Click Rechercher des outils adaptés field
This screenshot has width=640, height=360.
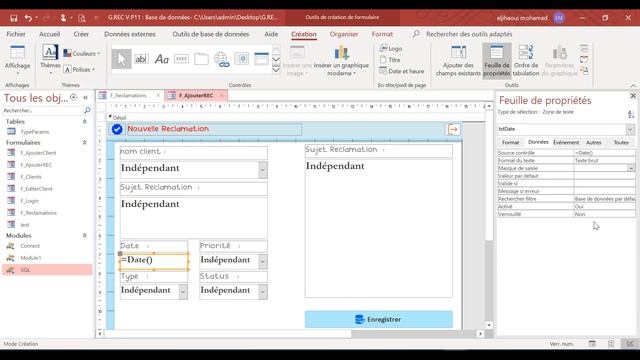tap(469, 34)
